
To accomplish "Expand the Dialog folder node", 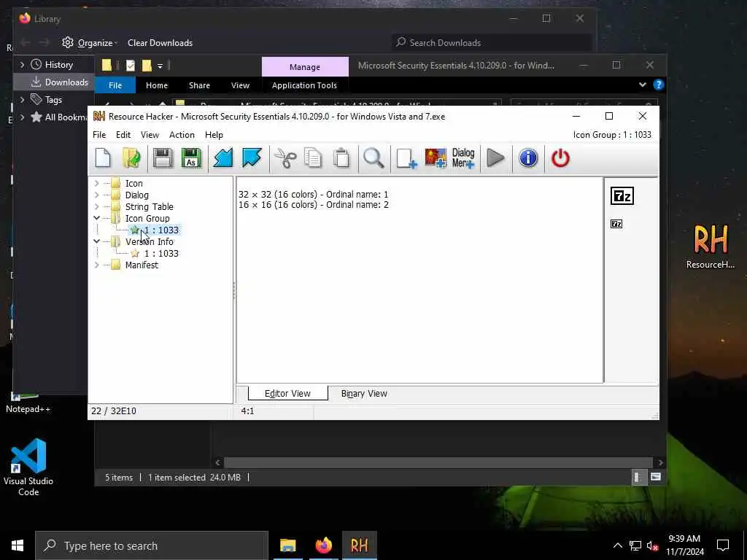I will click(97, 195).
